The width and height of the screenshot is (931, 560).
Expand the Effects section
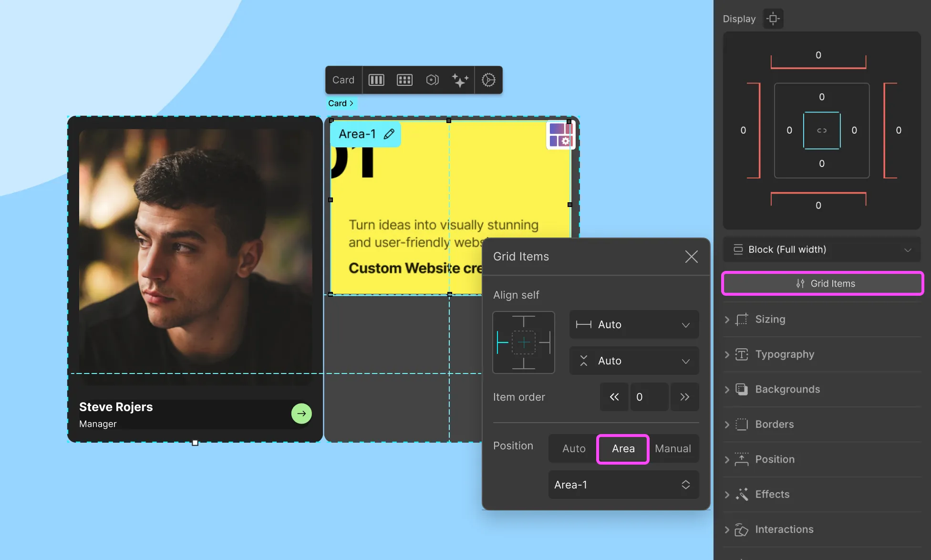point(822,494)
